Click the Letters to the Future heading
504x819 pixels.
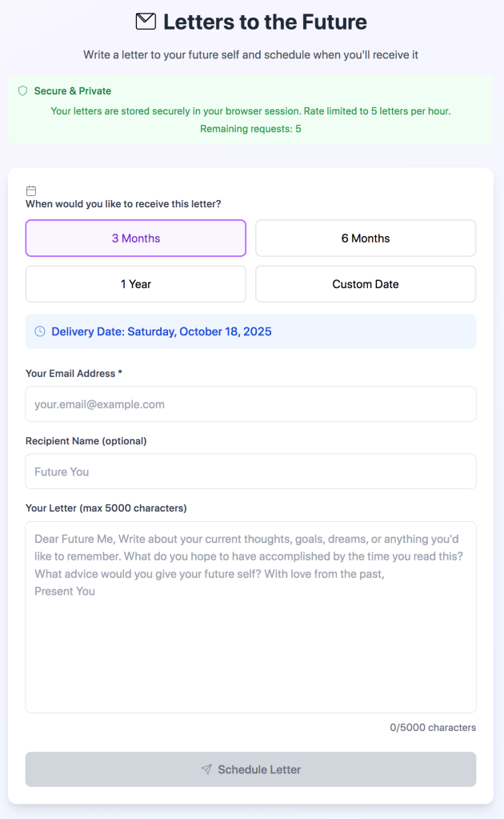[x=265, y=22]
